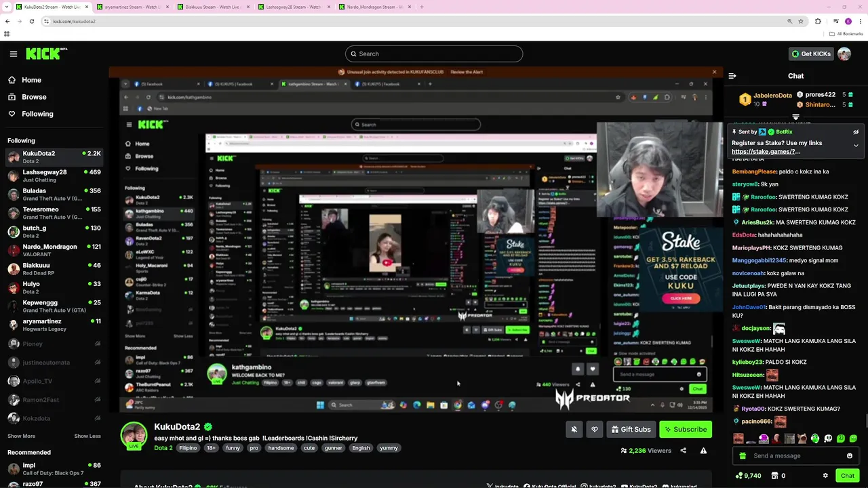This screenshot has width=868, height=488.
Task: Click the English tag
Action: click(x=361, y=448)
